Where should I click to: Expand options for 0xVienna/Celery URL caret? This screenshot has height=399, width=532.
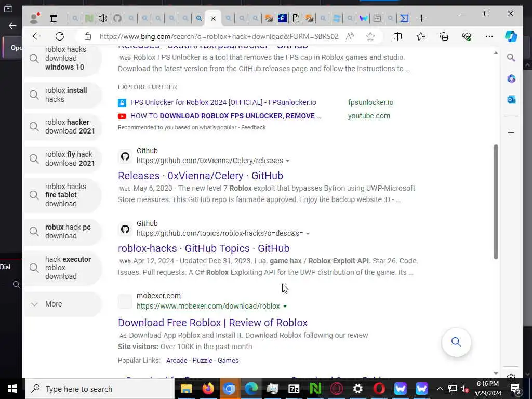click(x=287, y=161)
